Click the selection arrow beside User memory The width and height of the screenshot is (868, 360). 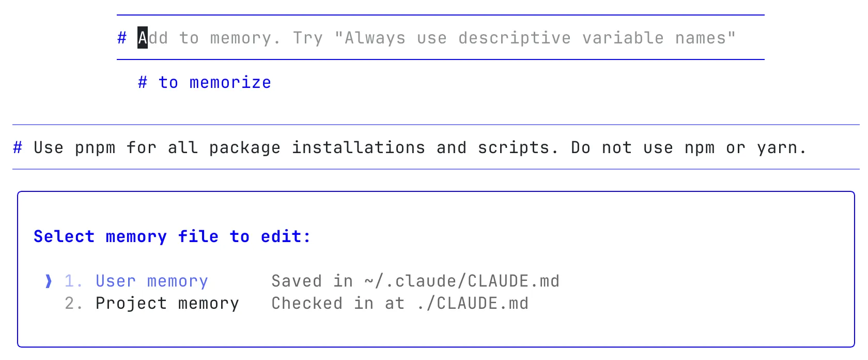49,281
